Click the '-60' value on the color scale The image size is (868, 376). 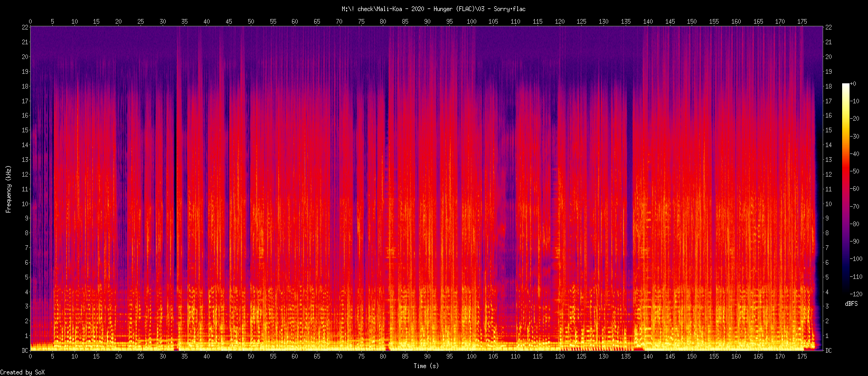(854, 189)
